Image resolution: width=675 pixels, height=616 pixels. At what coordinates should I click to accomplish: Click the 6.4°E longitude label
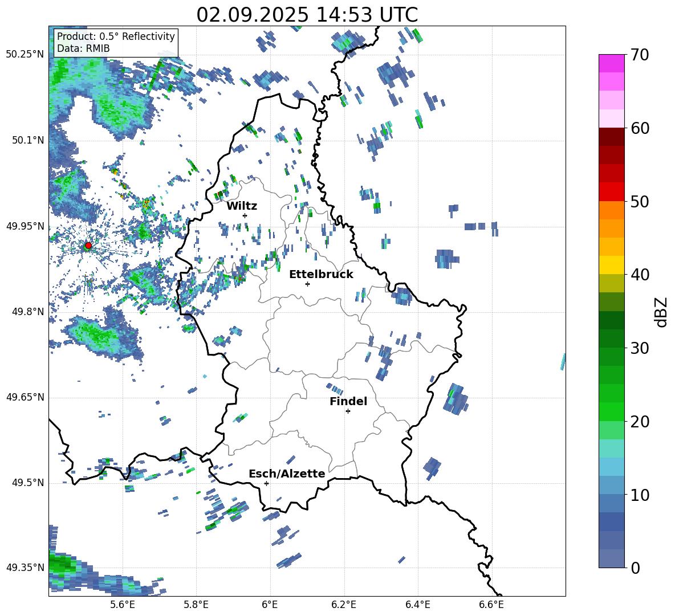(417, 605)
